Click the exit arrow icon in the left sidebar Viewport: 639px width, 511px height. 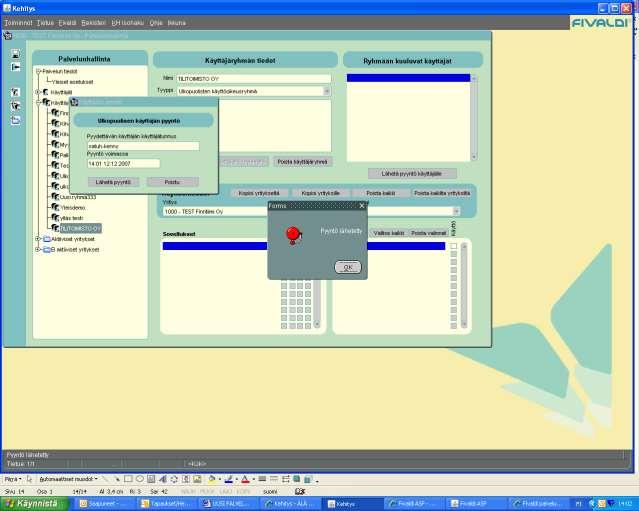point(15,67)
